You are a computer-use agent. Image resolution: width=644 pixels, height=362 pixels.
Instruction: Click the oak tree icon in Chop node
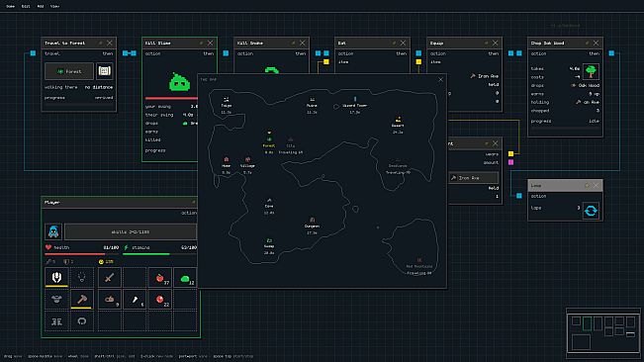[591, 71]
